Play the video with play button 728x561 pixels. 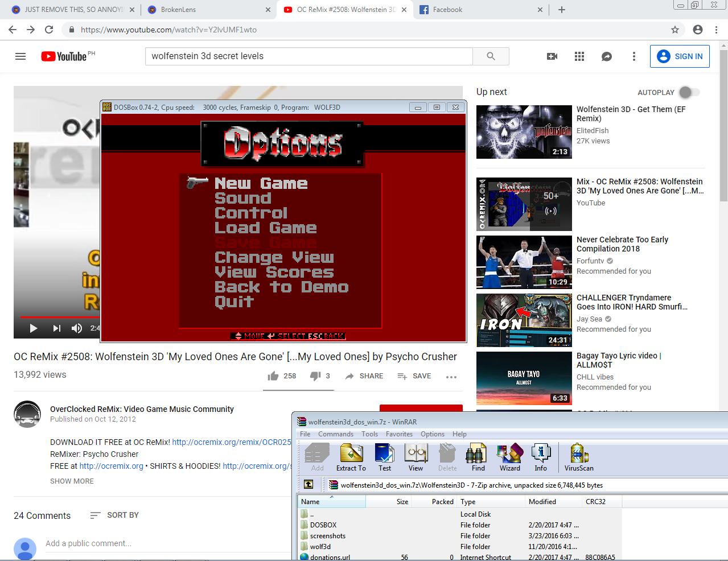(x=33, y=328)
